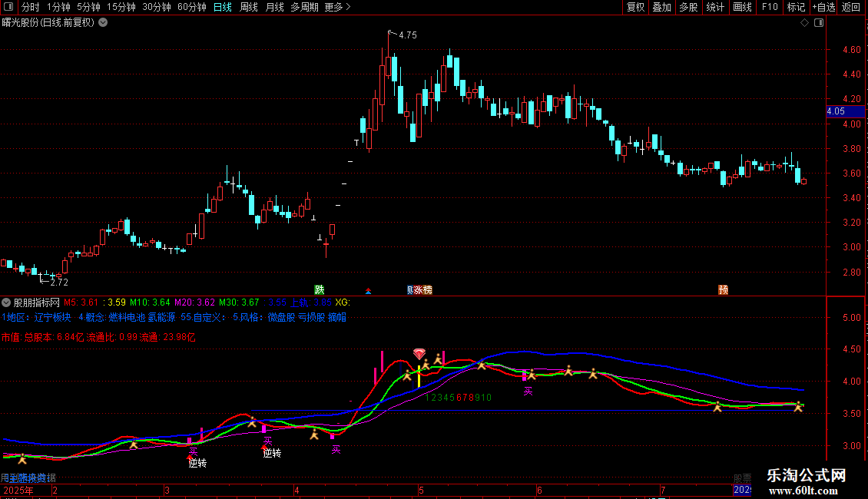
Task: Select the 1分钟 period tab
Action: tap(58, 7)
